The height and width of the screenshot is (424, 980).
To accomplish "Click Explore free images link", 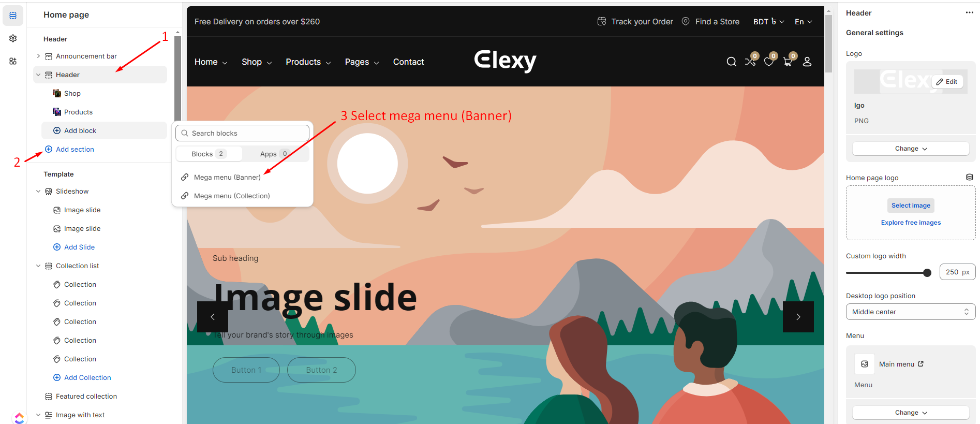I will pos(911,223).
